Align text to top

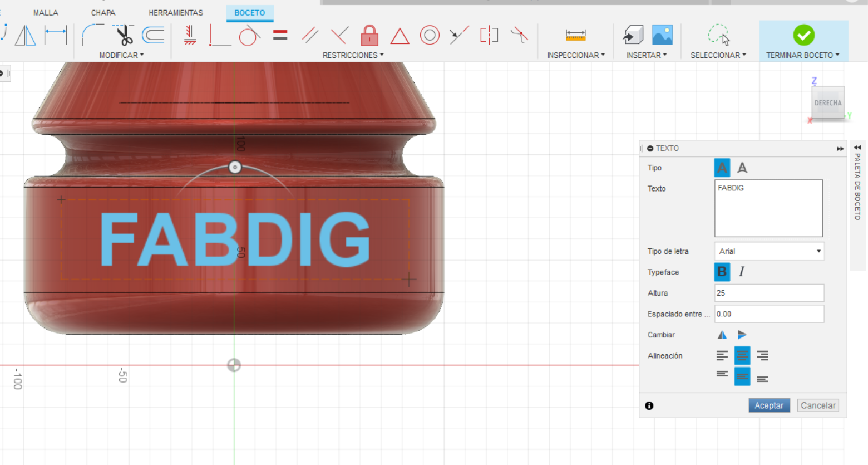pyautogui.click(x=722, y=374)
